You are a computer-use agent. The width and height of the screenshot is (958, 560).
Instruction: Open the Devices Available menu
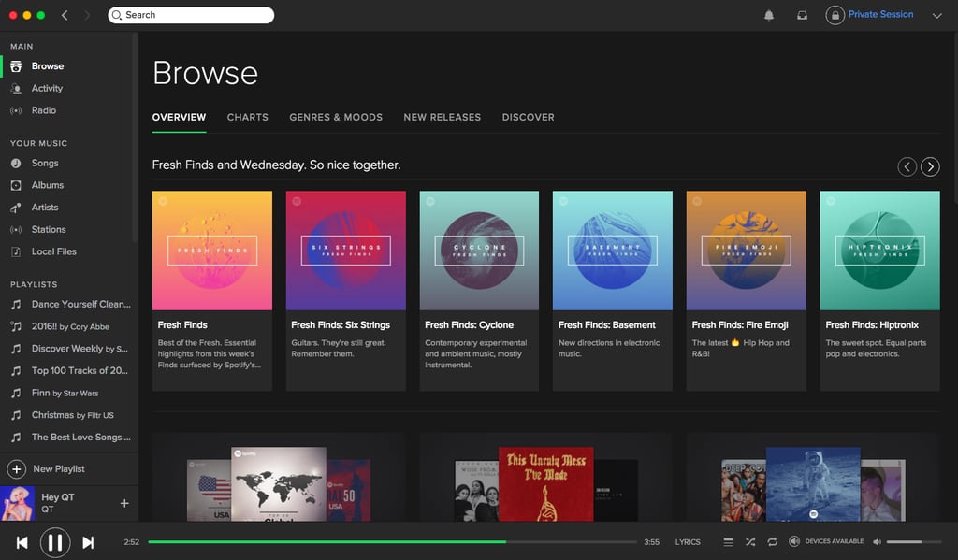tap(827, 541)
